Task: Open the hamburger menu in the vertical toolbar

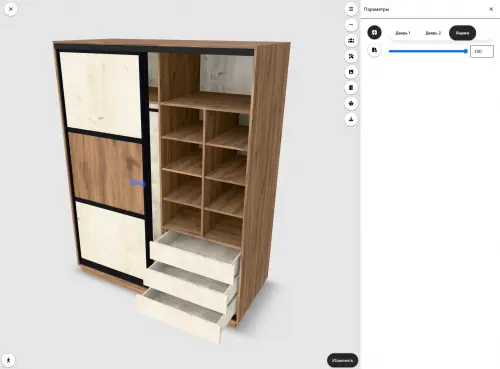Action: [x=351, y=9]
